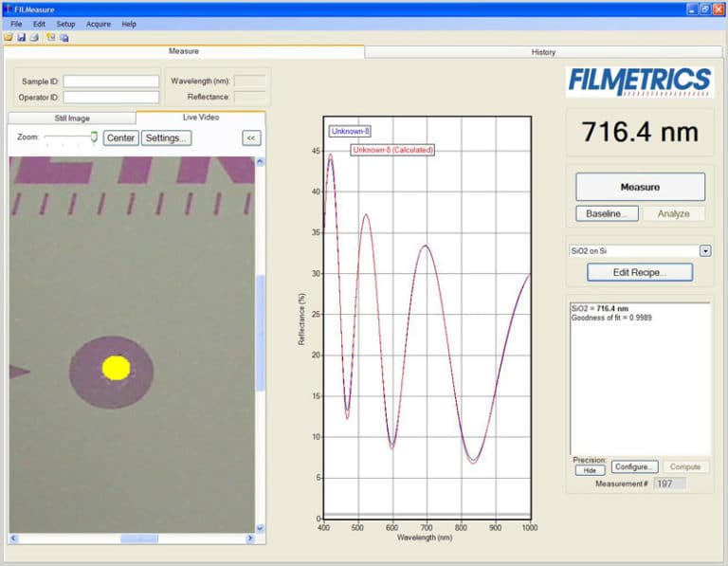Switch to the History tab
The height and width of the screenshot is (566, 728).
coord(543,52)
